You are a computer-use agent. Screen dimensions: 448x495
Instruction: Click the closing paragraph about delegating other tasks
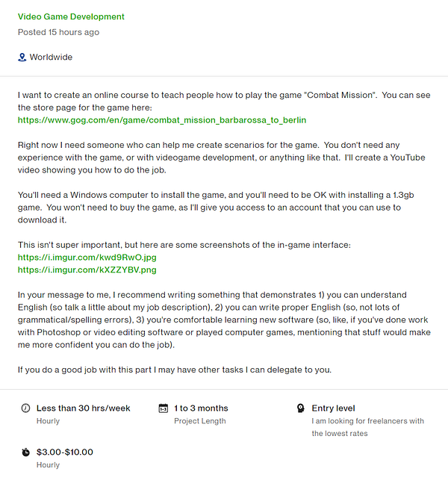tap(174, 370)
